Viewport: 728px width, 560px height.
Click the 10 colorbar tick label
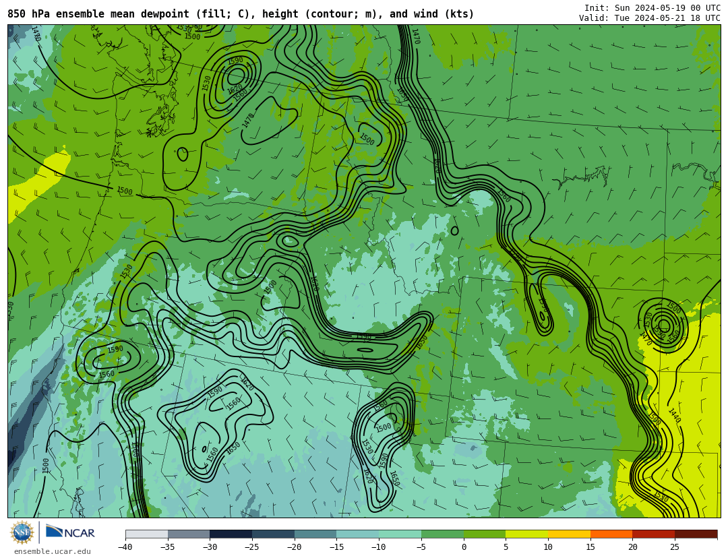point(548,547)
